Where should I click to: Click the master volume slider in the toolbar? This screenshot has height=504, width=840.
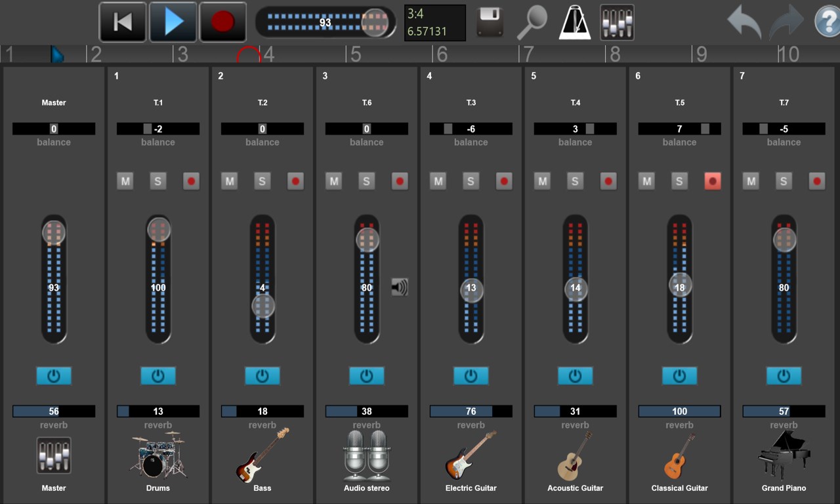[x=374, y=22]
